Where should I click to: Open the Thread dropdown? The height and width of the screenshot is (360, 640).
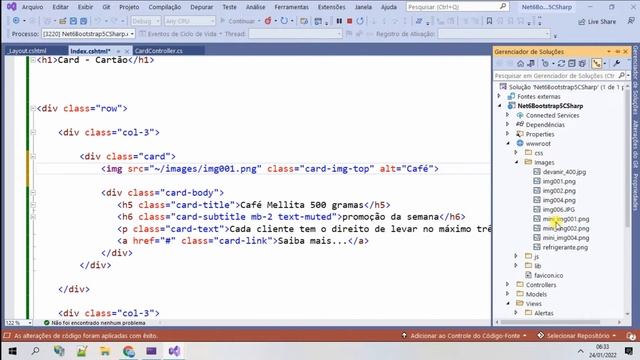pyautogui.click(x=295, y=34)
